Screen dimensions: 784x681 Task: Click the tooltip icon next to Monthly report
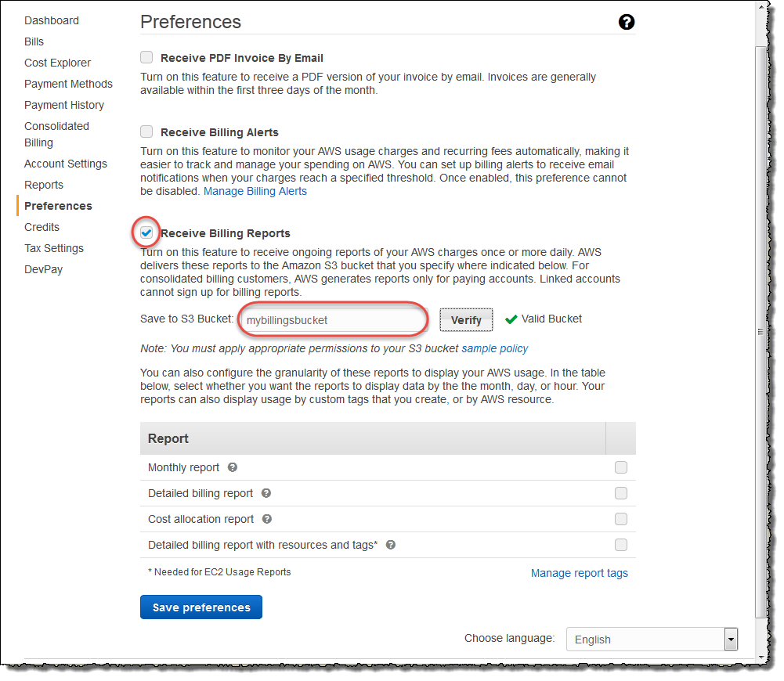click(x=232, y=467)
